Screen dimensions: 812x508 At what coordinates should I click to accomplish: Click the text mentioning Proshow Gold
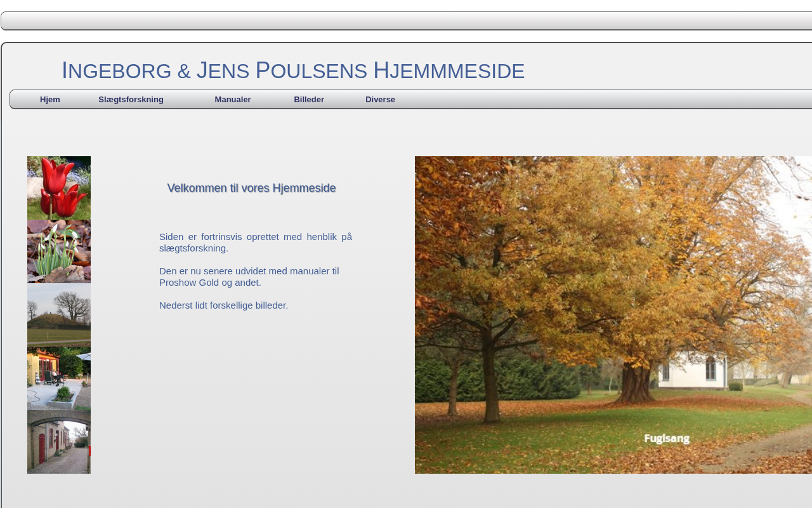click(249, 277)
